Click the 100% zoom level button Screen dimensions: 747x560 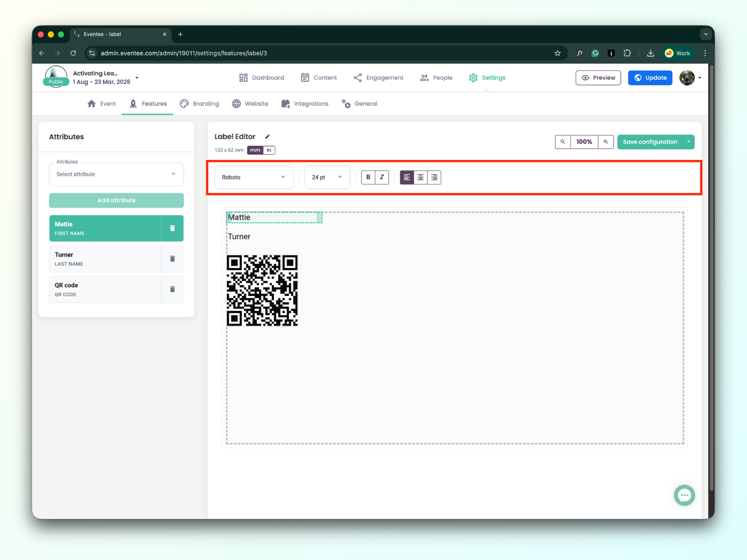click(x=584, y=142)
